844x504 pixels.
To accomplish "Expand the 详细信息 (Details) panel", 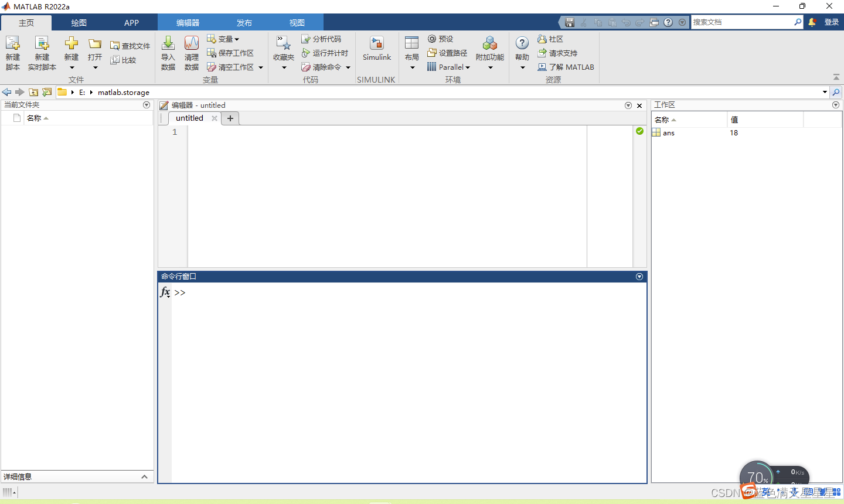I will [x=144, y=476].
